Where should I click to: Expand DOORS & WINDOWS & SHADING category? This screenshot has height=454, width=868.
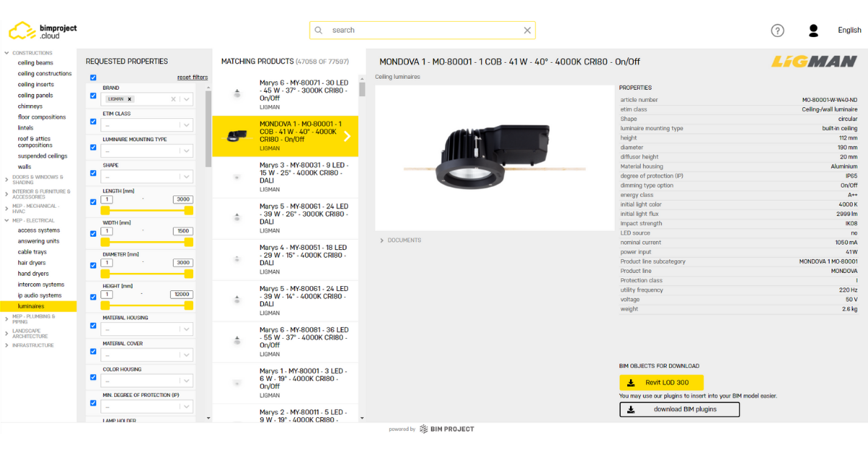pos(36,180)
